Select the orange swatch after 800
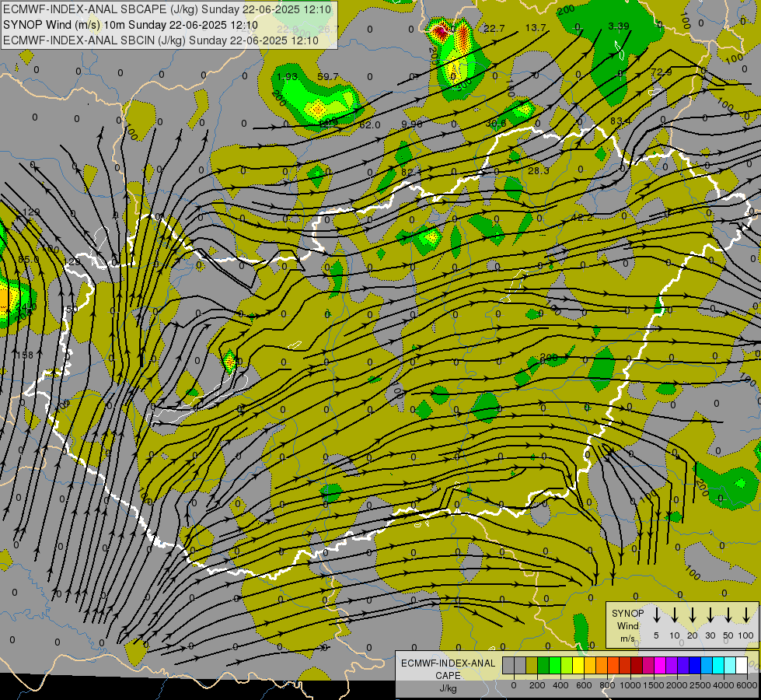Viewport: 761px width, 700px height. (x=613, y=666)
